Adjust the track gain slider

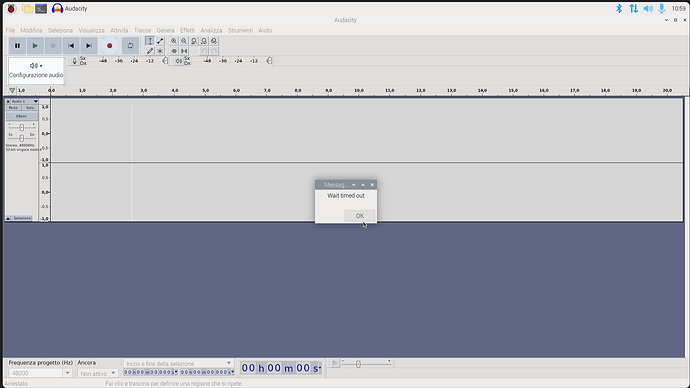pos(22,128)
